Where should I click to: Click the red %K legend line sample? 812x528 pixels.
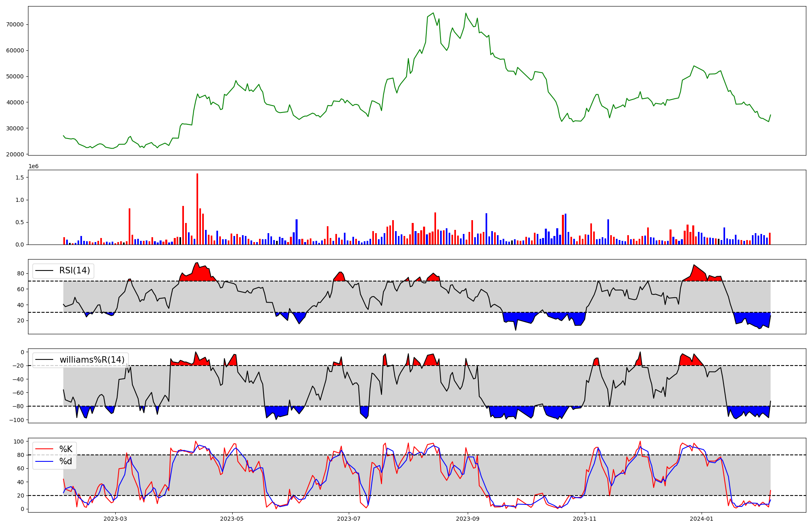pos(44,449)
